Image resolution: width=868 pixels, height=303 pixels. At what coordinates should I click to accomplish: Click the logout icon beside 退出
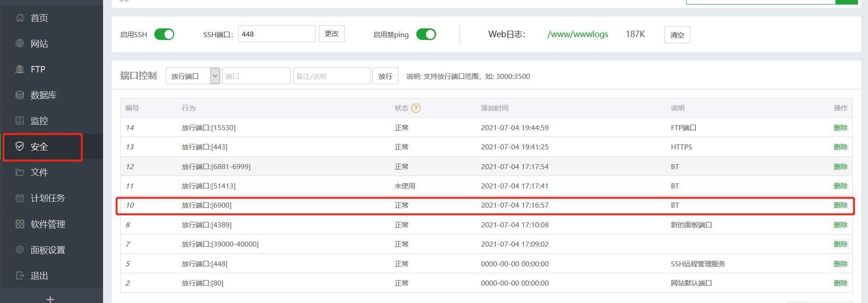20,275
